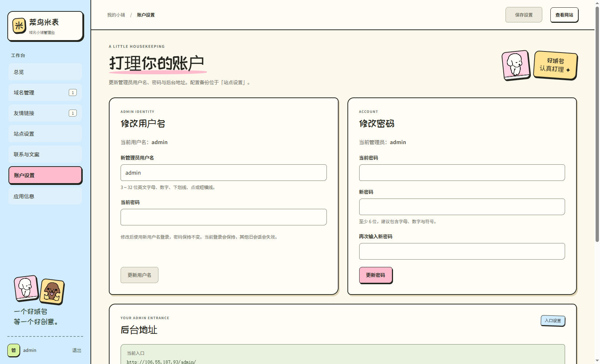The height and width of the screenshot is (364, 600).
Task: Click the 好域名 认真打理 yellow badge
Action: click(555, 65)
